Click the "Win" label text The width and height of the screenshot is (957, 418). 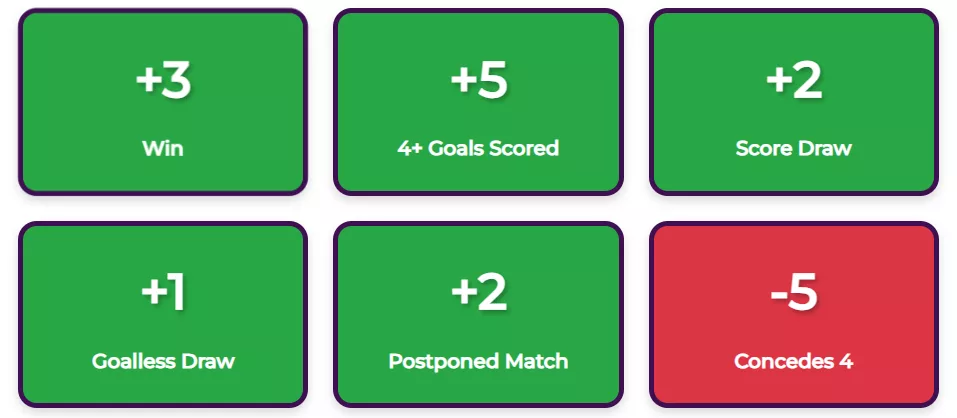coord(163,149)
